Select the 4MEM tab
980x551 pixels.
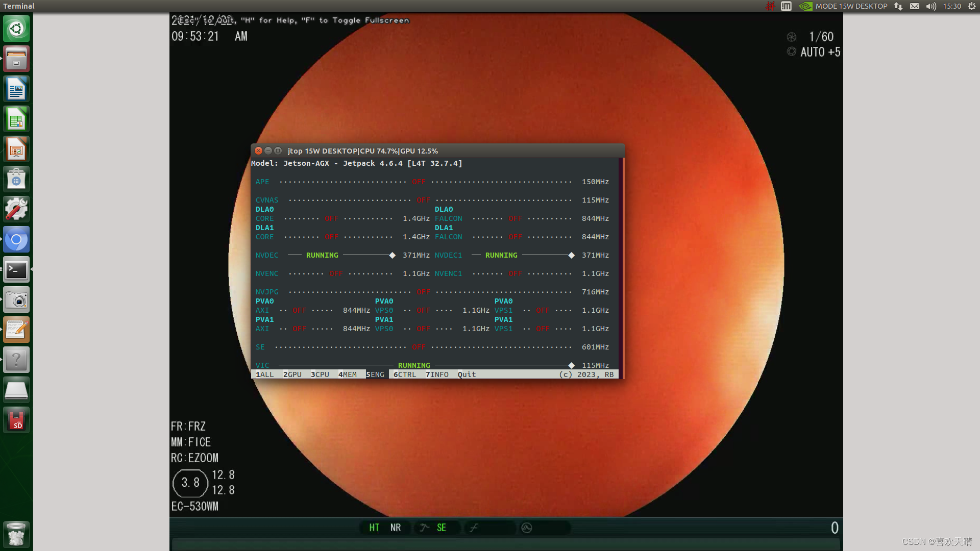pyautogui.click(x=348, y=374)
